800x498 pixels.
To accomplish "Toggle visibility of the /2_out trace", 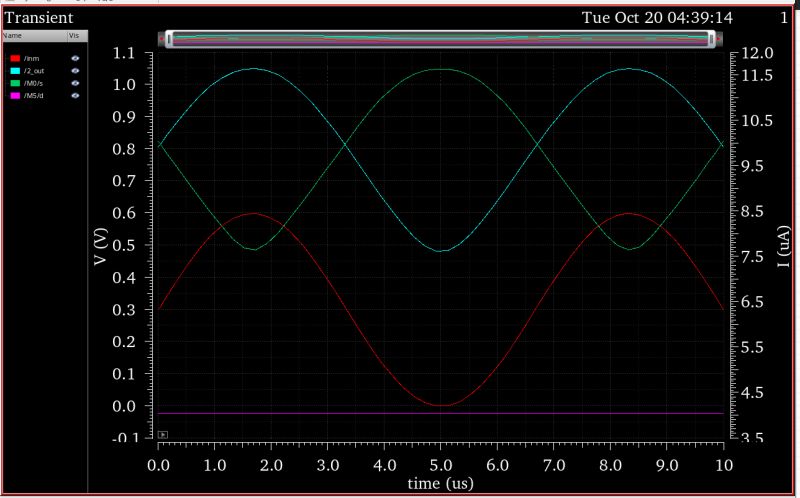I will [x=75, y=71].
